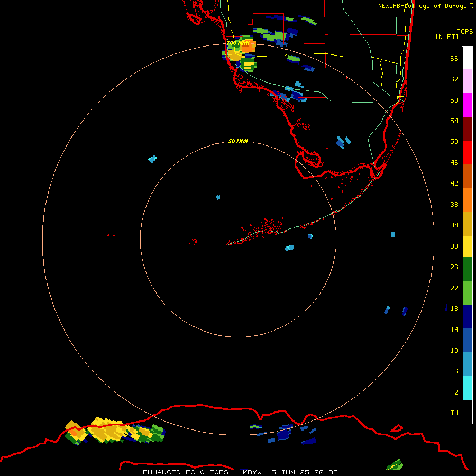This screenshot has width=476, height=476.
Task: Click the 50 NMI range ring label
Action: point(238,141)
